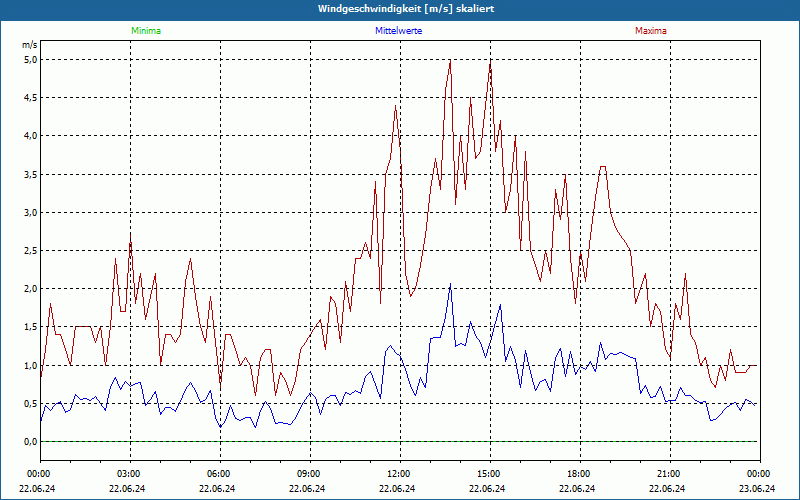Select the 12:00 time axis label
The height and width of the screenshot is (500, 800).
click(x=398, y=473)
